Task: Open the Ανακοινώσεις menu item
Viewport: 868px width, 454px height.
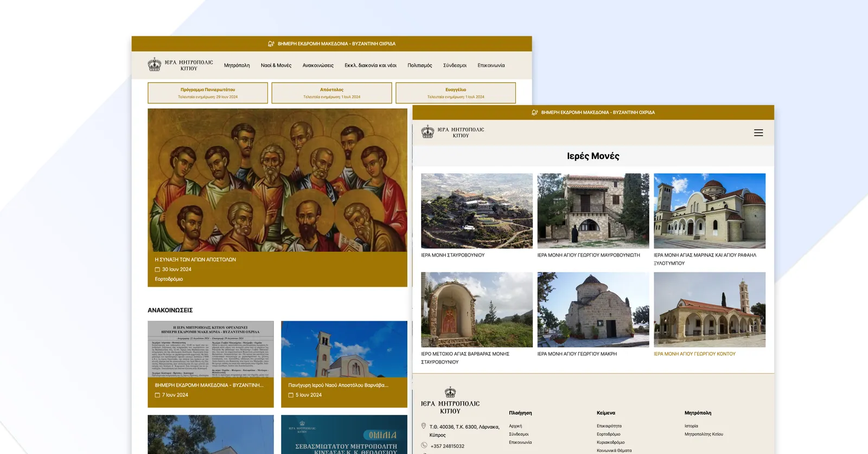Action: pos(318,66)
